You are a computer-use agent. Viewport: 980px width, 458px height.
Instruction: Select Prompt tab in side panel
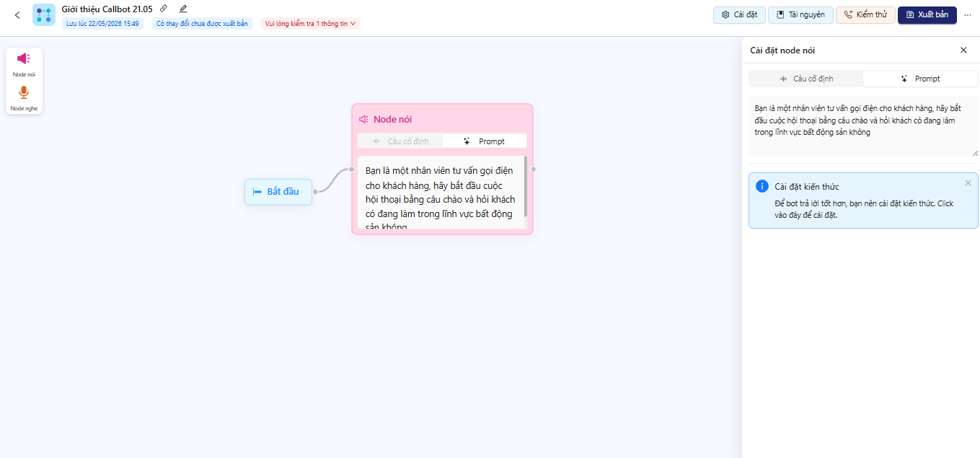point(920,79)
